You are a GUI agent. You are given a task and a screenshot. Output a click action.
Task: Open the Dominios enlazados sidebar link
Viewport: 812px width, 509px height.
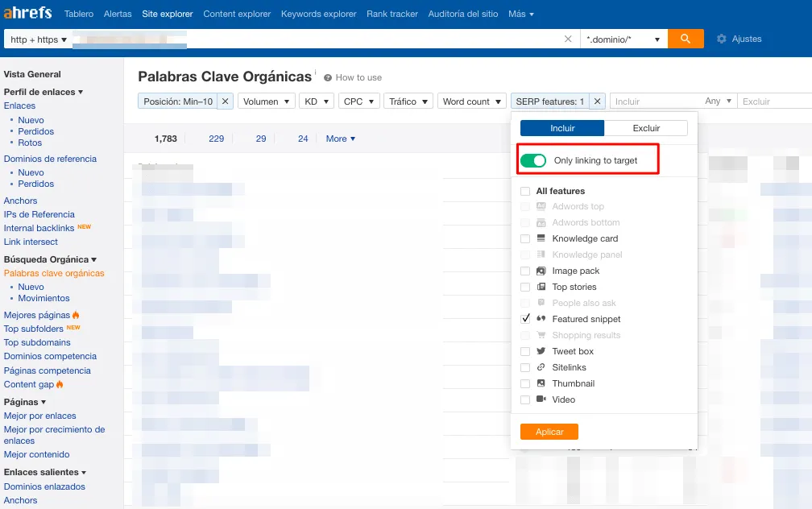pyautogui.click(x=44, y=486)
